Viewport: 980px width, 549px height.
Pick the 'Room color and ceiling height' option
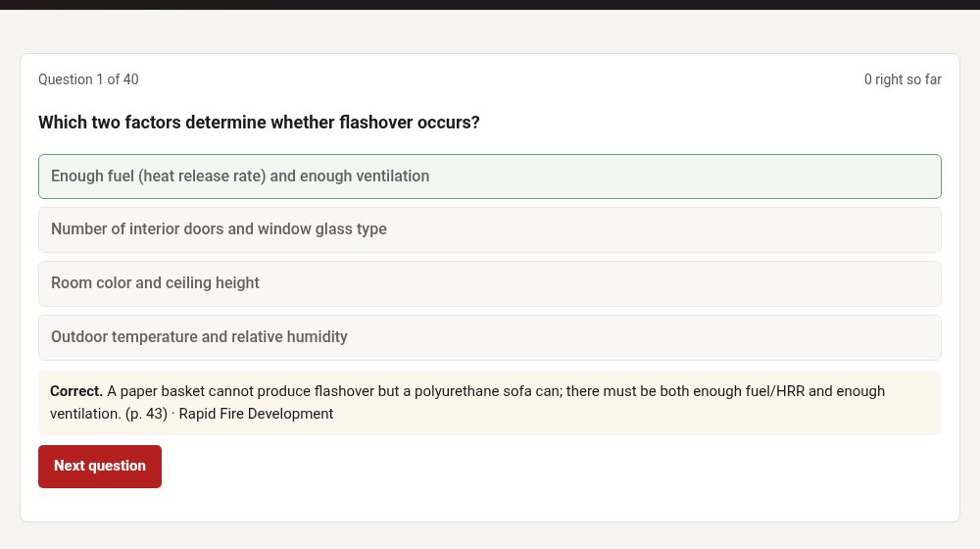(x=489, y=284)
